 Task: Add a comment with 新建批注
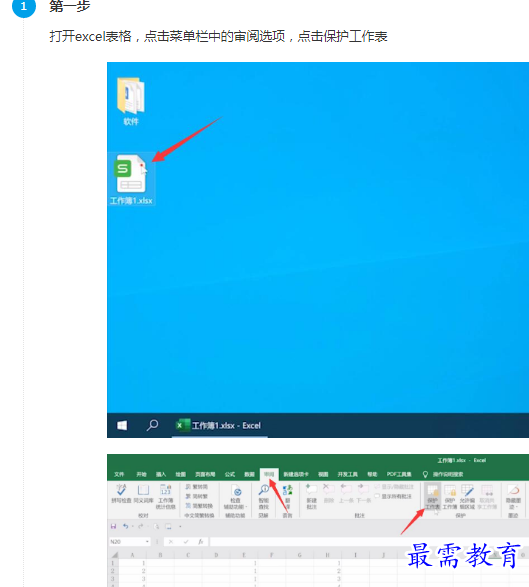[x=311, y=496]
